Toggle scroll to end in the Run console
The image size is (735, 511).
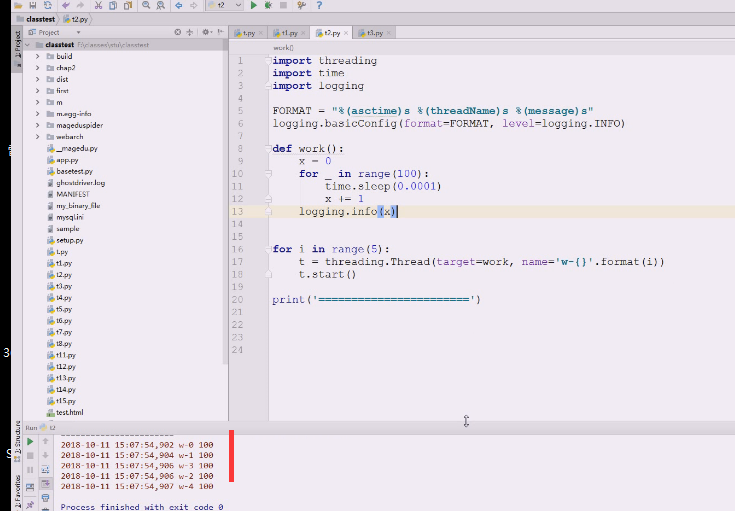(45, 483)
